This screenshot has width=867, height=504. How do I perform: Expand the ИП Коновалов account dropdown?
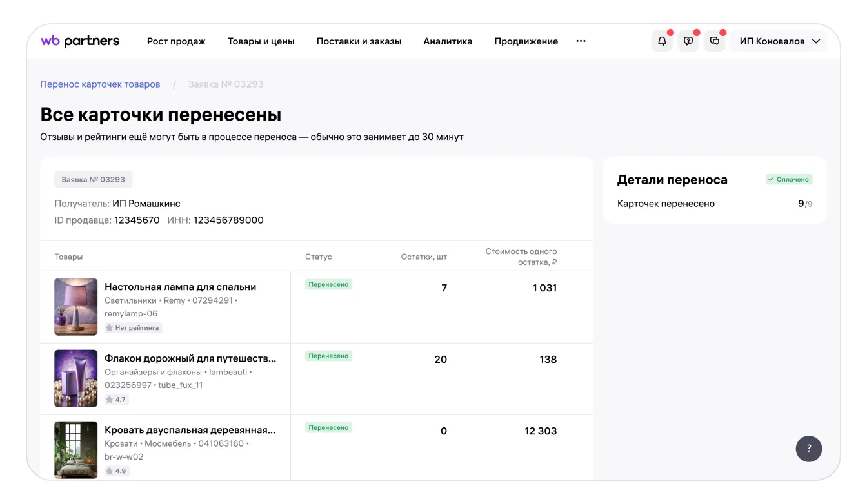pyautogui.click(x=779, y=41)
